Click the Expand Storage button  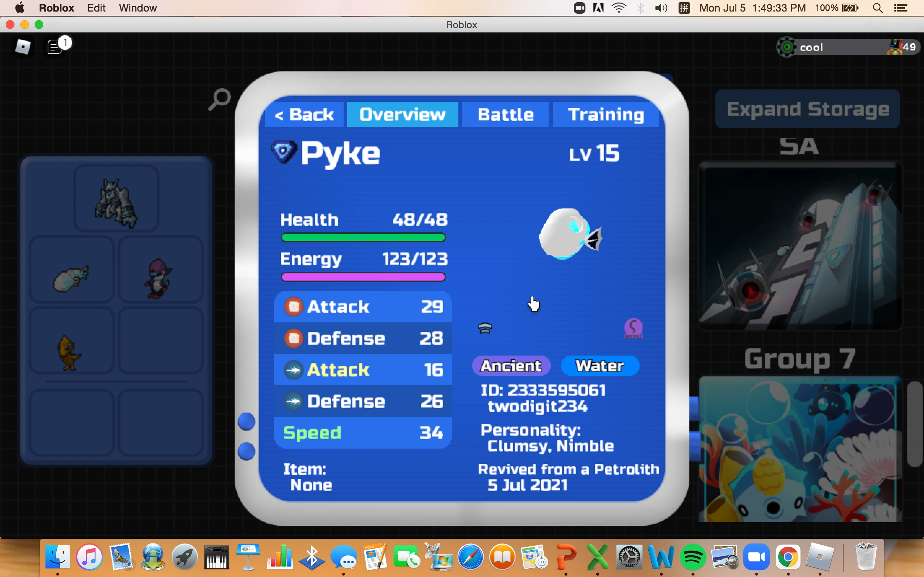click(807, 109)
